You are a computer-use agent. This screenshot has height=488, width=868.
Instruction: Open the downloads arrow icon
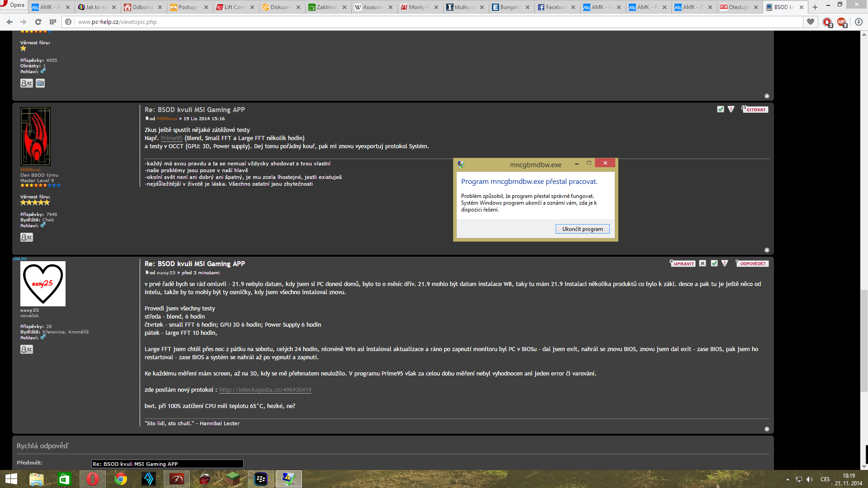859,22
